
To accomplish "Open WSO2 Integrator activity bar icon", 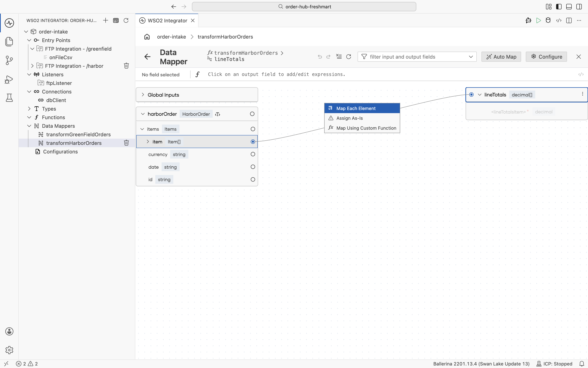I will point(9,23).
